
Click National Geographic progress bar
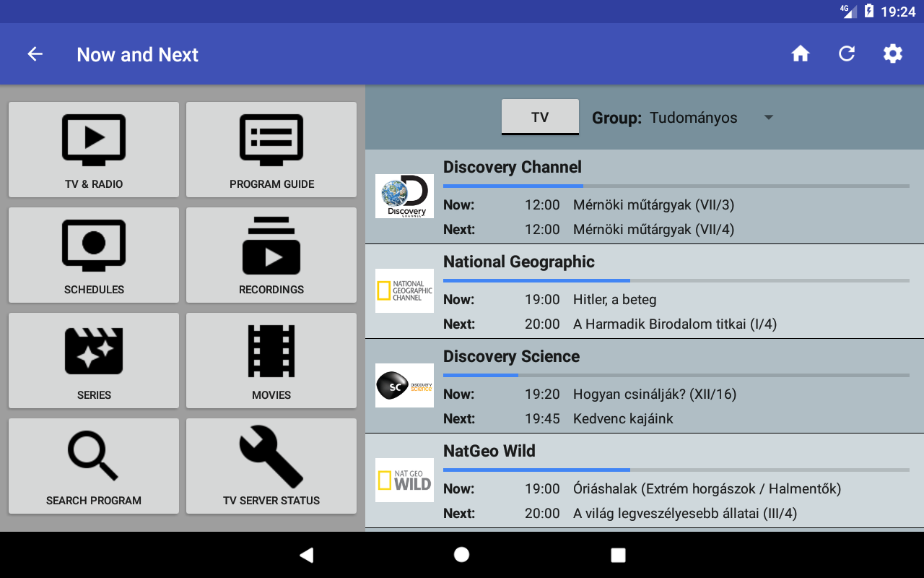tap(676, 281)
